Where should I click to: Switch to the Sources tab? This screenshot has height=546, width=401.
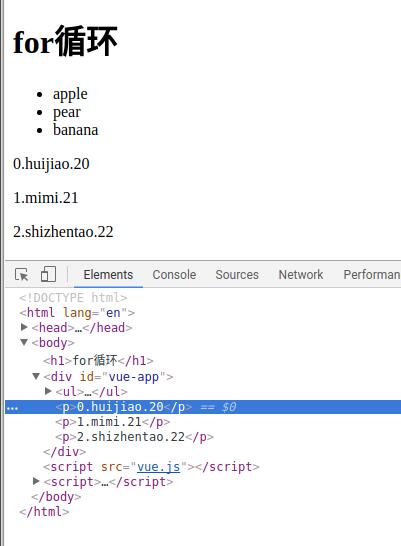pos(237,275)
